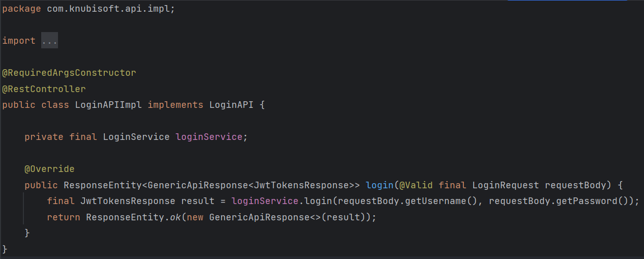Select the @Override annotation
644x259 pixels.
(x=49, y=169)
